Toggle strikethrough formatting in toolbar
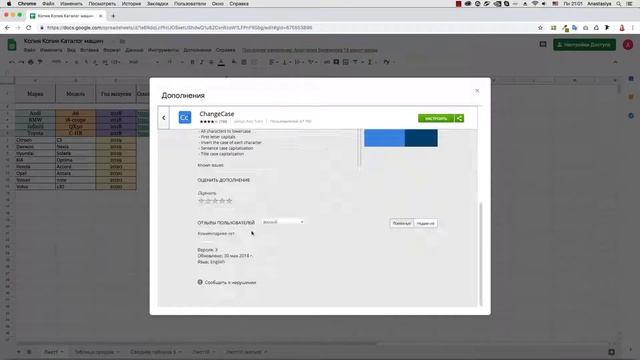Image resolution: width=640 pixels, height=360 pixels. (x=211, y=62)
